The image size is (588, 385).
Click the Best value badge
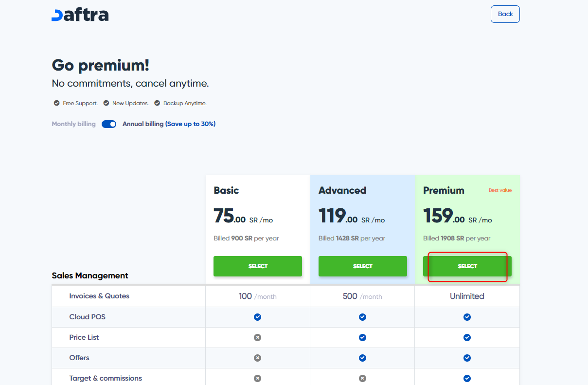click(500, 190)
